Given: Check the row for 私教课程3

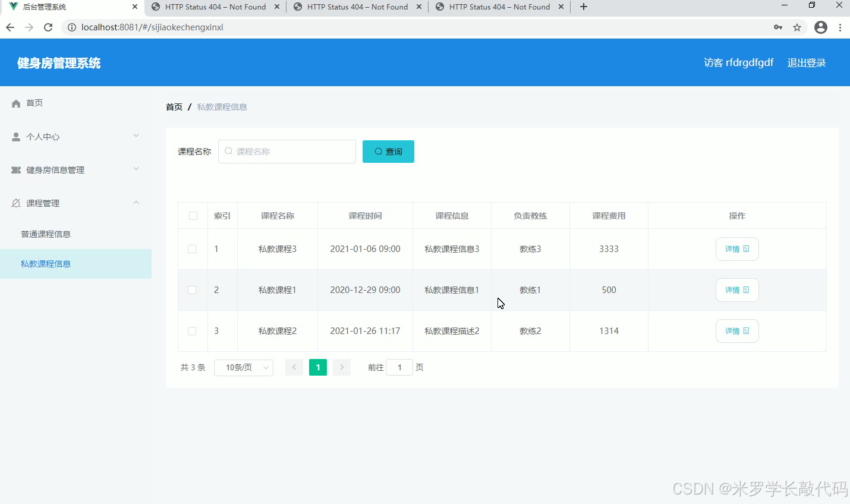Looking at the screenshot, I should 192,249.
